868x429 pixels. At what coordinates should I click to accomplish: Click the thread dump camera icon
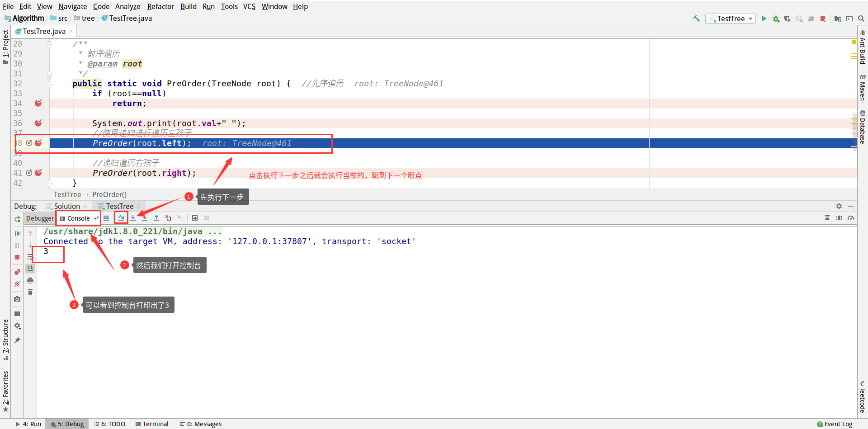[17, 299]
